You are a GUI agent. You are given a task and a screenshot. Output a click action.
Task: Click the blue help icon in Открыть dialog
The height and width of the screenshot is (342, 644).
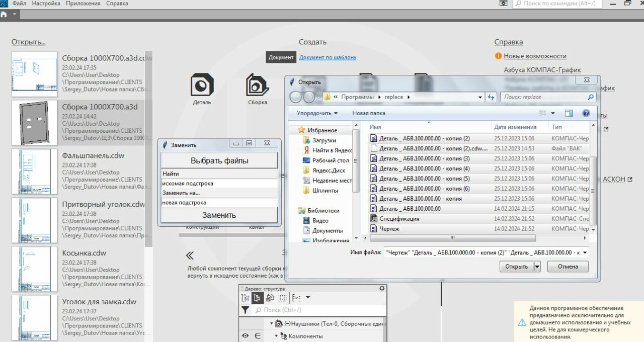(586, 114)
